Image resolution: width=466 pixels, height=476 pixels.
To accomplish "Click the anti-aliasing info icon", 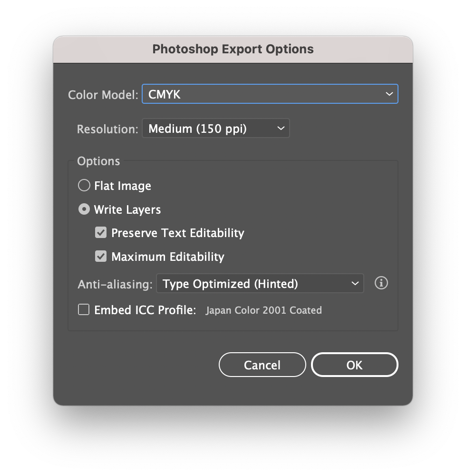I will tap(381, 283).
